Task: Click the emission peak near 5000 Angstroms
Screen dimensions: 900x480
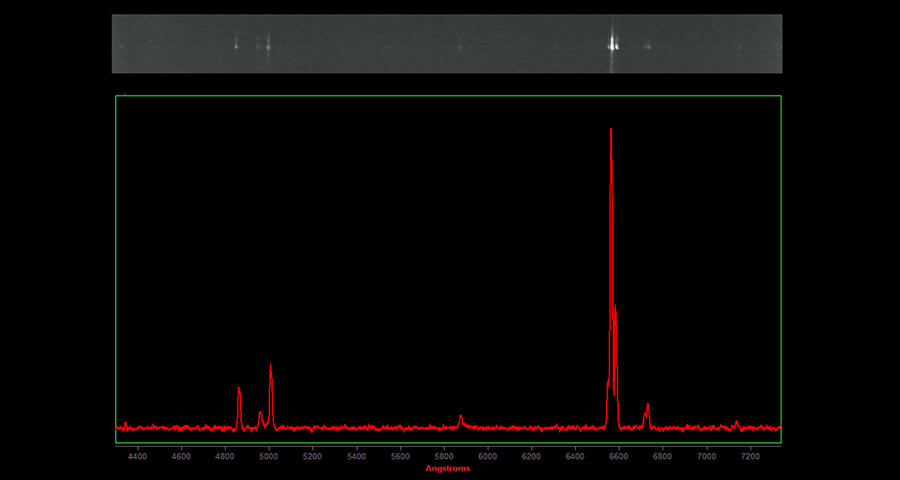Action: point(271,368)
